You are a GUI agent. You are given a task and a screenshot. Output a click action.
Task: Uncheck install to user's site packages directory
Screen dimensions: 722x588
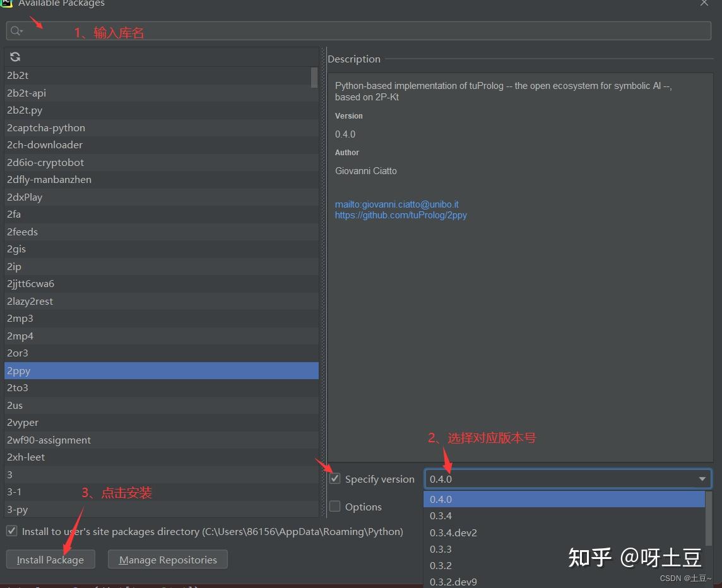[11, 531]
